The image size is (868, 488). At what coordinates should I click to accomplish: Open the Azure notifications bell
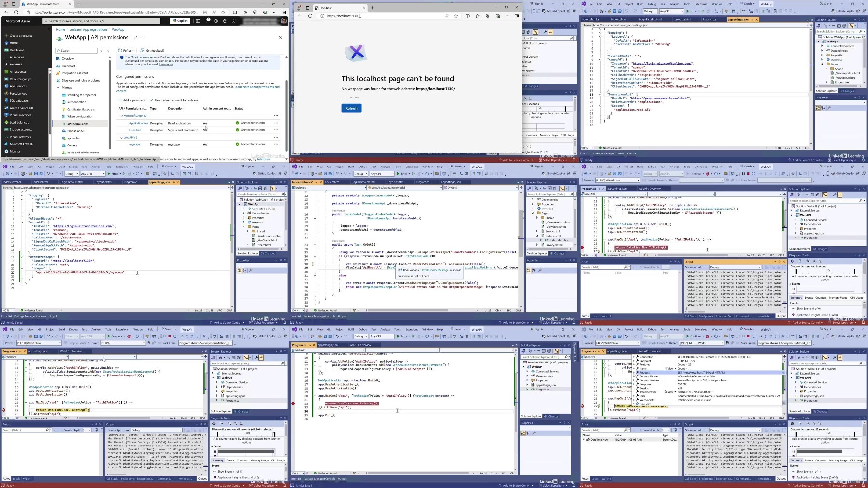(x=207, y=21)
